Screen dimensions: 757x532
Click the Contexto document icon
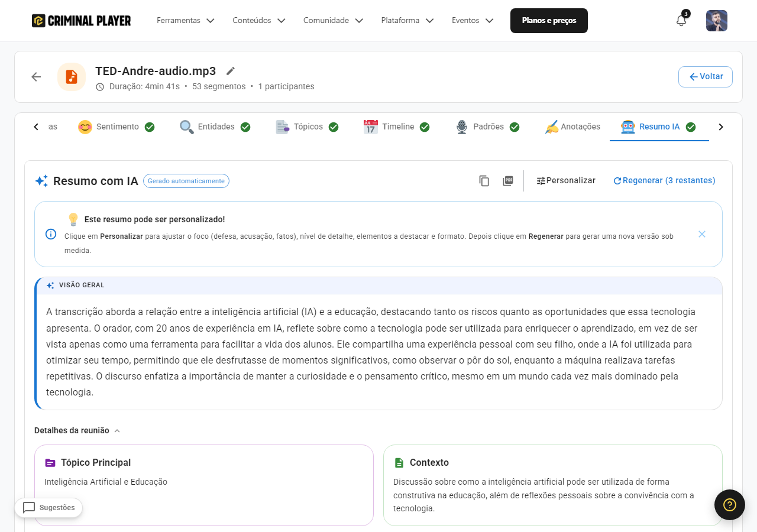(x=399, y=463)
